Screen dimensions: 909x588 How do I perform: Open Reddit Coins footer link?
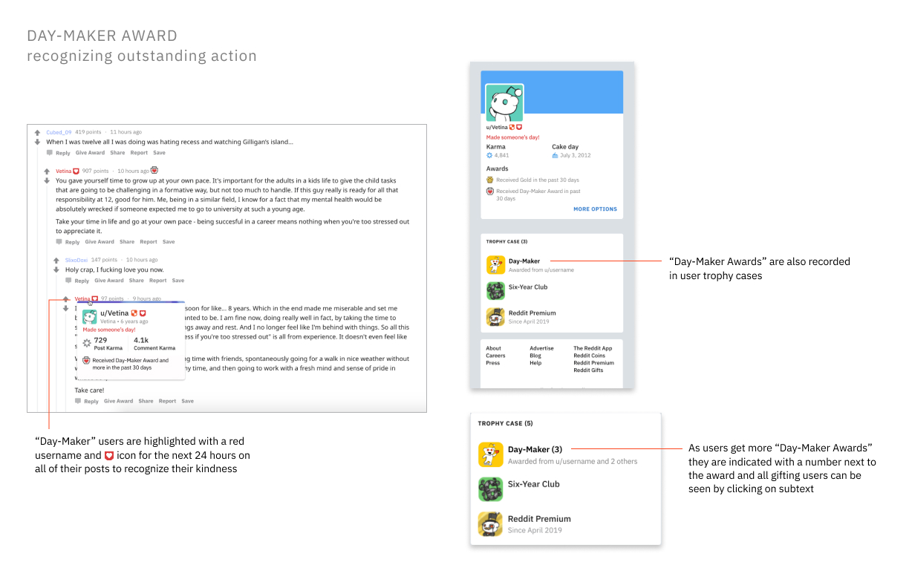[x=588, y=356]
